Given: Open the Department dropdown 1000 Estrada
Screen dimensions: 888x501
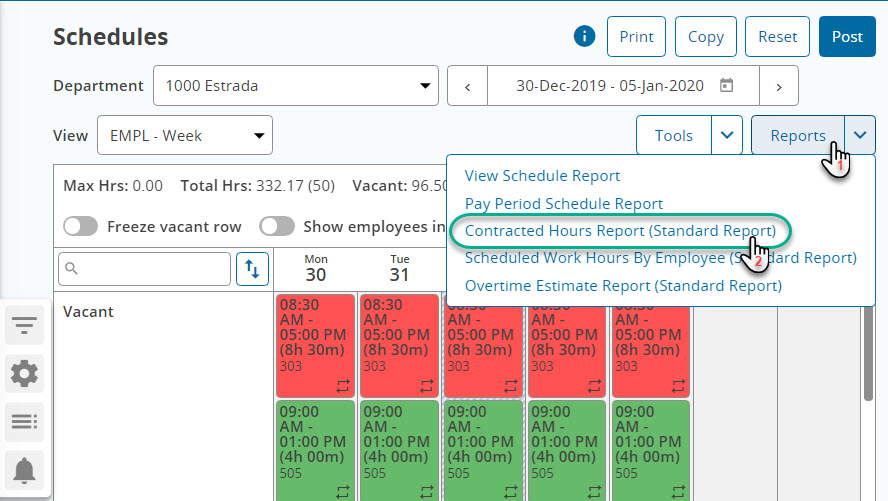Looking at the screenshot, I should click(x=296, y=85).
